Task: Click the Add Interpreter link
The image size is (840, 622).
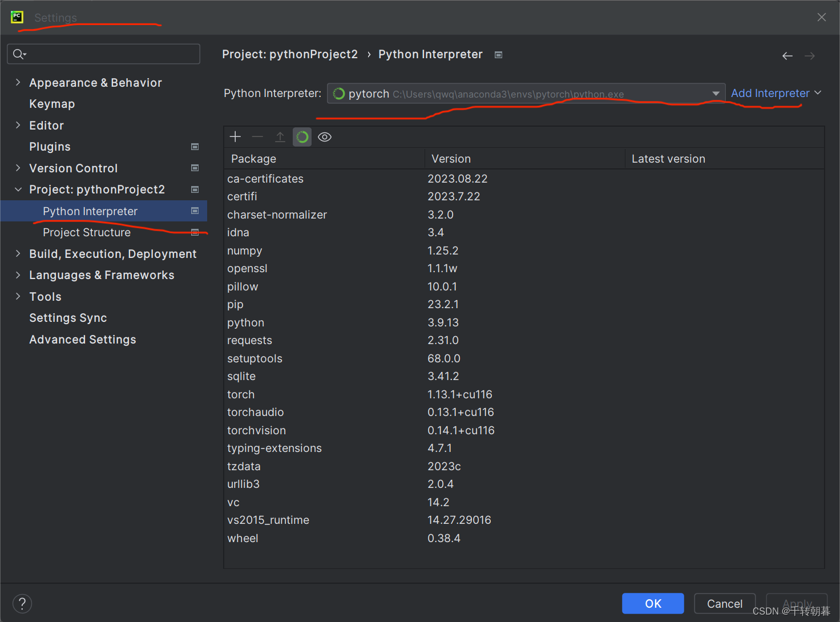Action: [x=770, y=93]
